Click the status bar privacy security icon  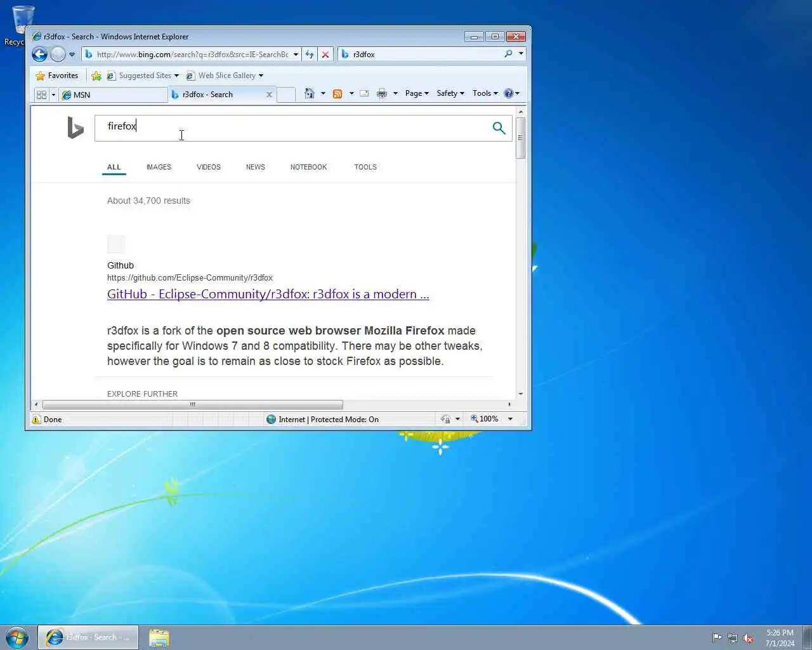tap(445, 419)
